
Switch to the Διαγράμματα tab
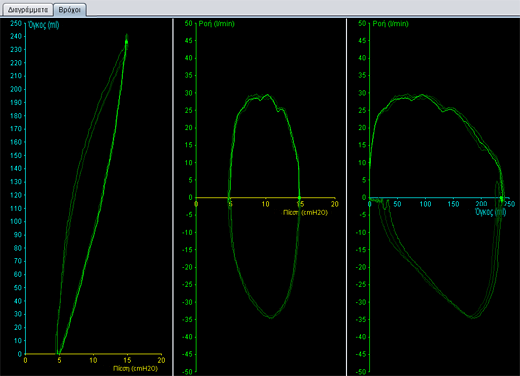28,10
